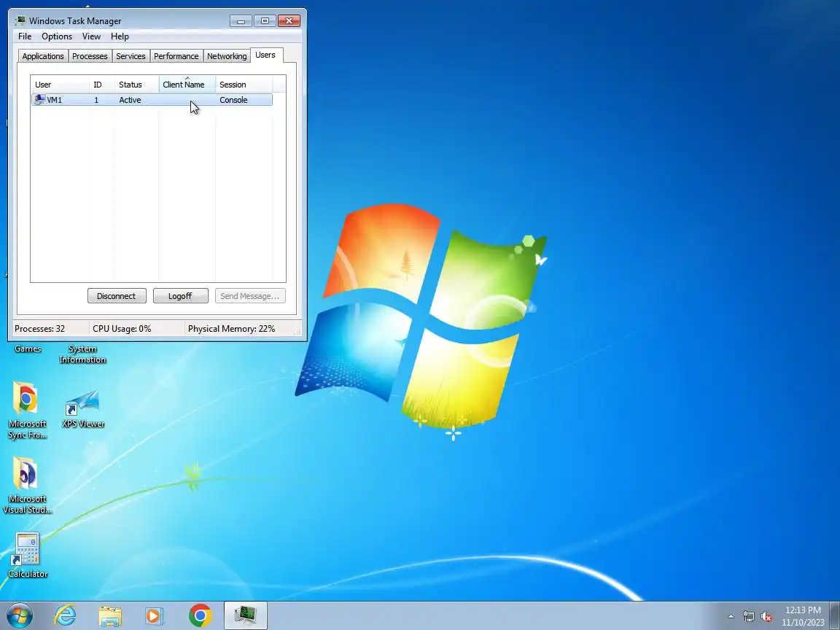Select the Microsoft Visual Studio desktop folder

click(27, 486)
